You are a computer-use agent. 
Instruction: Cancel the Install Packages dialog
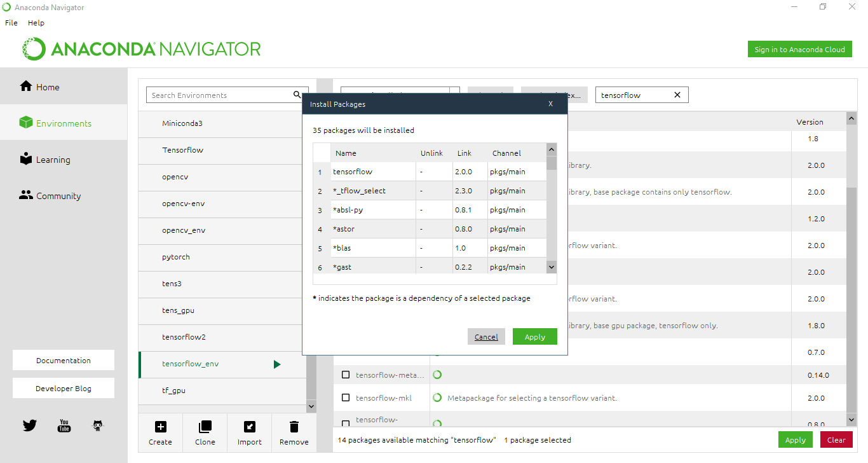486,337
